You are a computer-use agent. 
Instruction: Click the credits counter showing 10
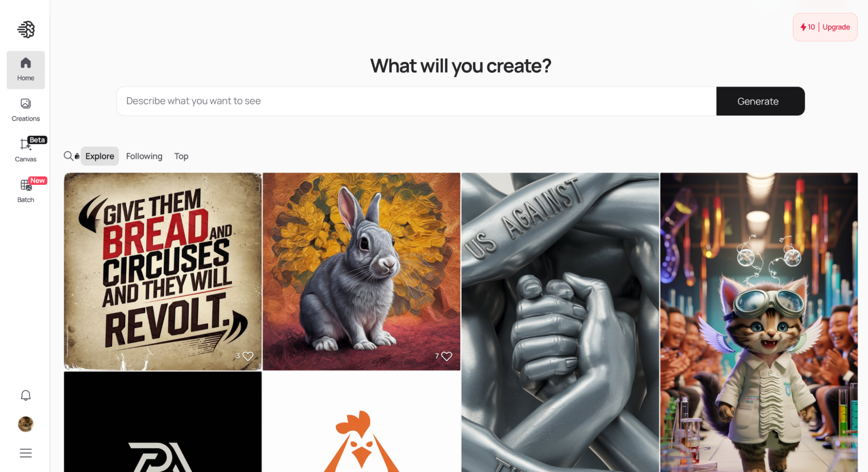tap(810, 28)
